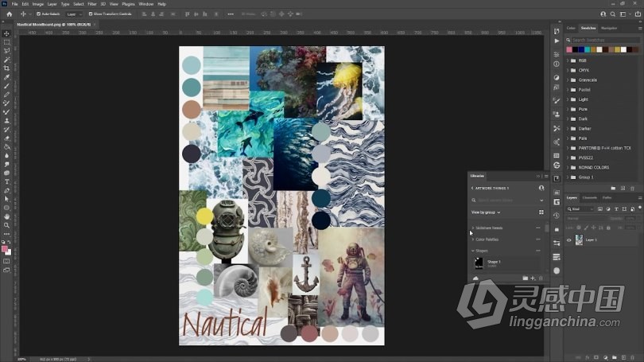Image resolution: width=644 pixels, height=362 pixels.
Task: Select the Shape 1 library thumbnail
Action: pos(479,263)
